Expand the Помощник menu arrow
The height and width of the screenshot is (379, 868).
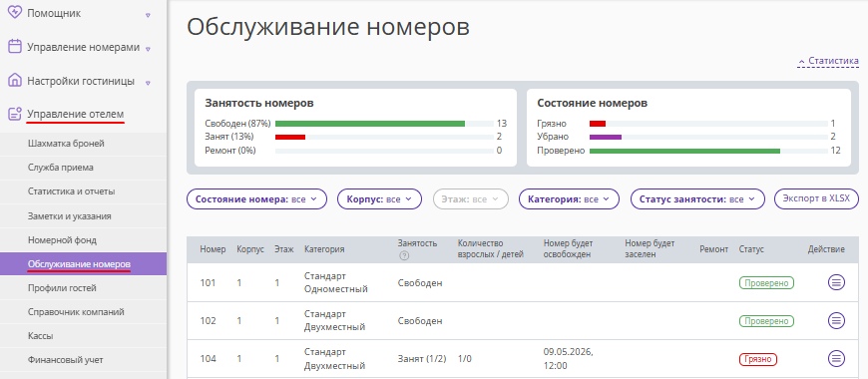pyautogui.click(x=148, y=15)
